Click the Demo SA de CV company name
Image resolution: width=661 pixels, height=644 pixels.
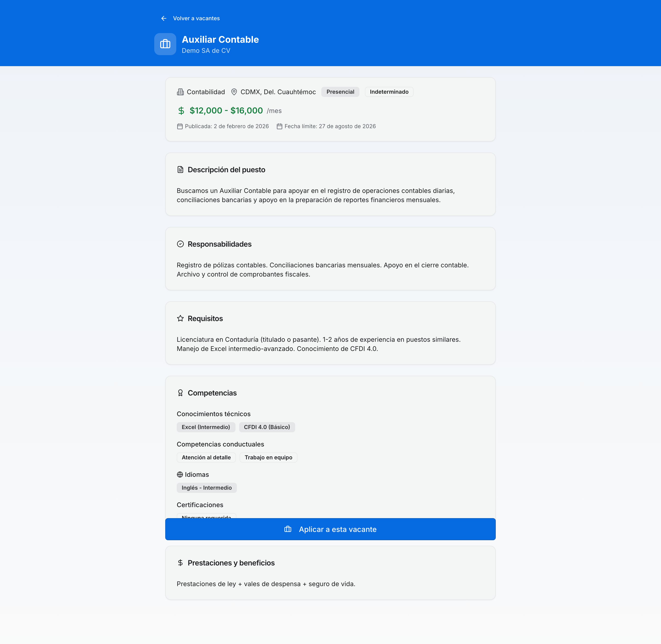tap(206, 51)
